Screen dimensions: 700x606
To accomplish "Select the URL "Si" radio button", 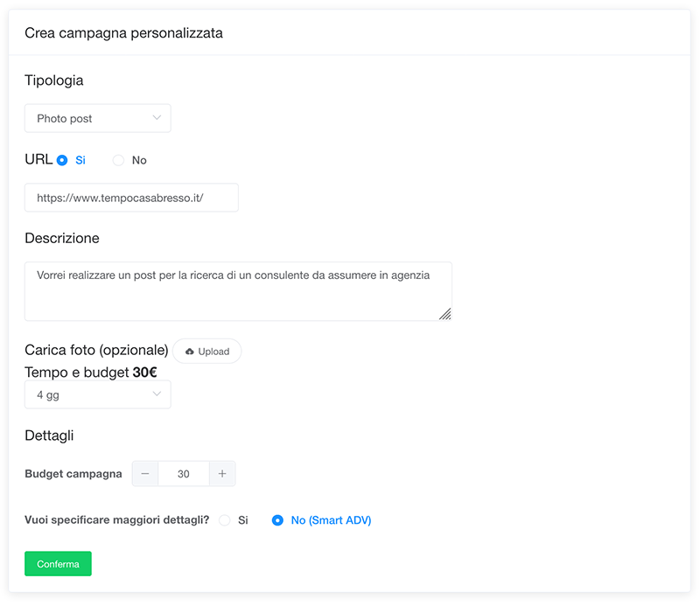I will click(62, 161).
